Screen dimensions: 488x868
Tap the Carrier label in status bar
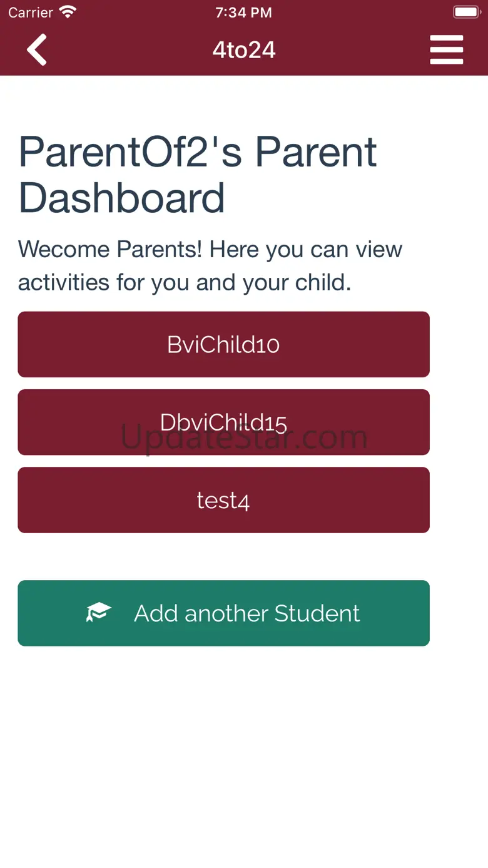click(x=31, y=13)
